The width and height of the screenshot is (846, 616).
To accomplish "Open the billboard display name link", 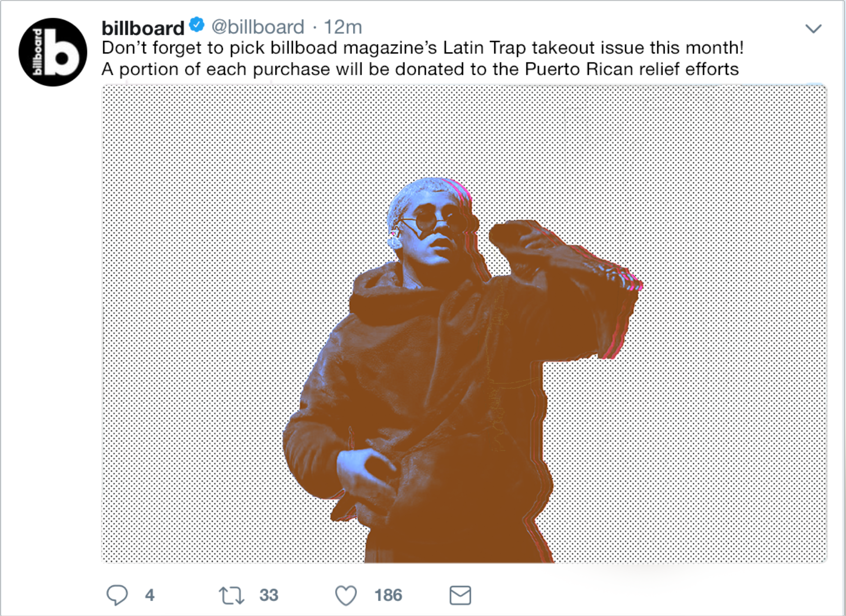I will pos(143,28).
